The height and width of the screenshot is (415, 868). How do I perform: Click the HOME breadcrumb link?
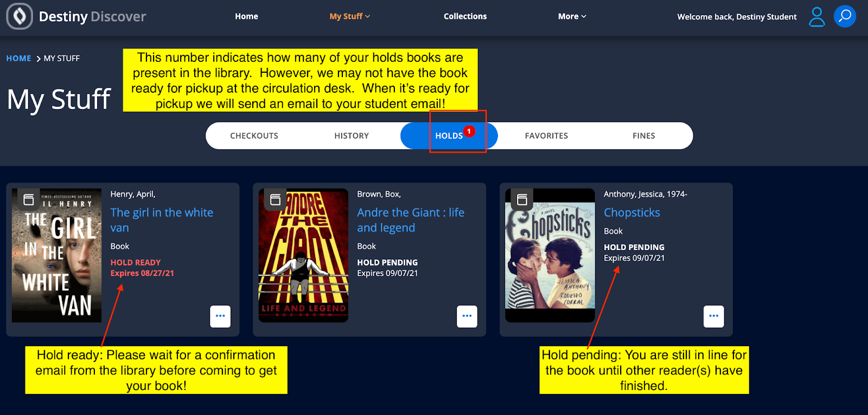click(x=18, y=58)
